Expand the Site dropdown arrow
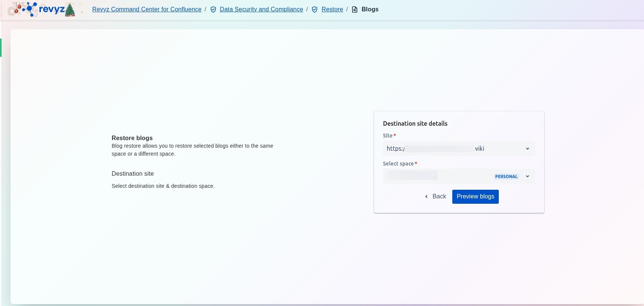The image size is (644, 306). pos(527,149)
